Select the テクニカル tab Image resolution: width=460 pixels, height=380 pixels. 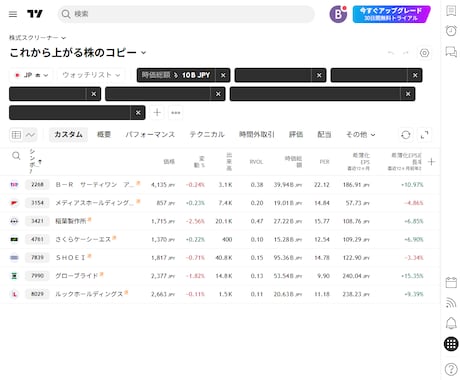(x=207, y=134)
